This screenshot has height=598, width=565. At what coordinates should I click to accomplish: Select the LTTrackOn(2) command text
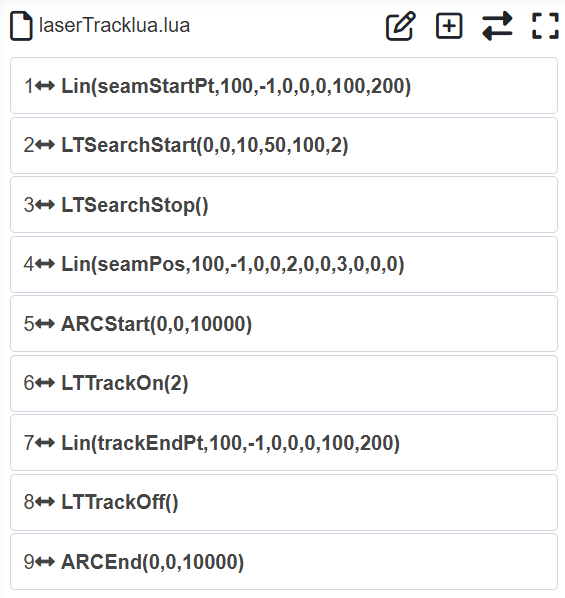click(x=125, y=383)
